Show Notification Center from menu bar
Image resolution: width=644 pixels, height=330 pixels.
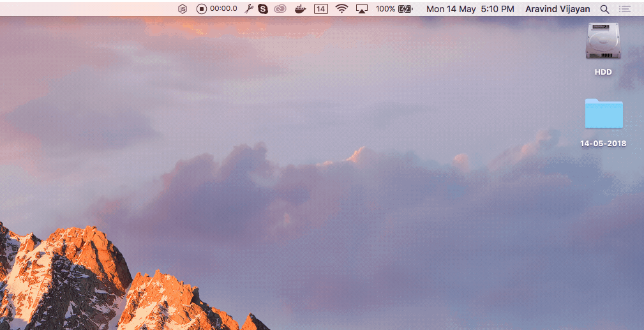[625, 9]
